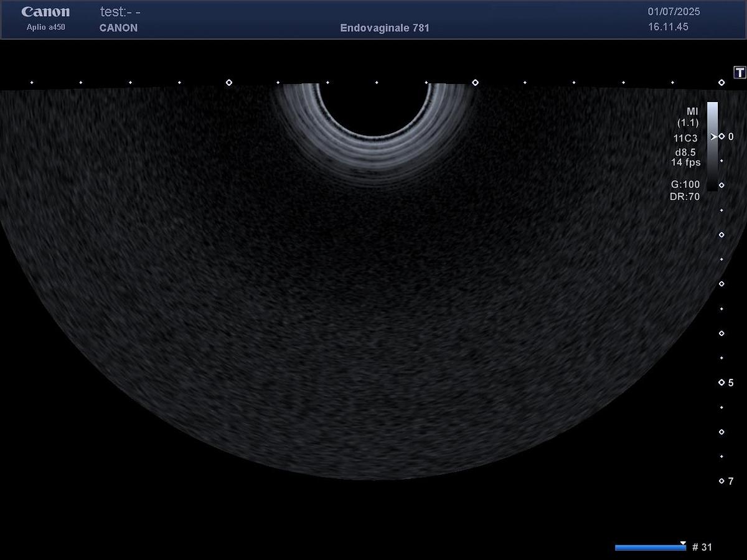Click the diamond depth marker labeled 5
The width and height of the screenshot is (747, 560).
point(721,383)
